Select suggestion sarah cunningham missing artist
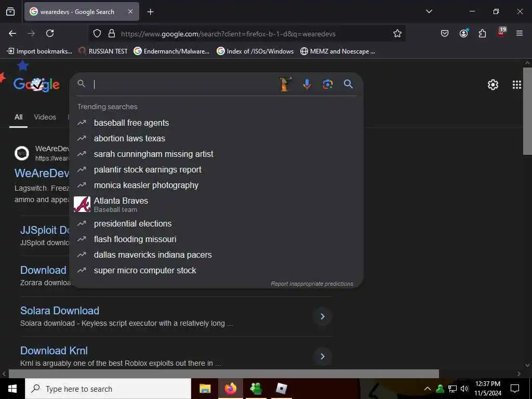Screen dimensions: 532x399 pos(216,154)
